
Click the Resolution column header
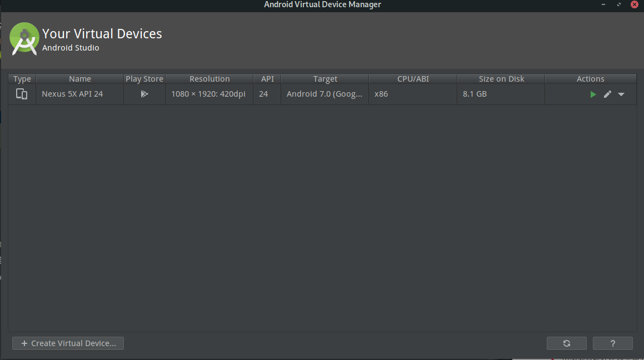[209, 79]
